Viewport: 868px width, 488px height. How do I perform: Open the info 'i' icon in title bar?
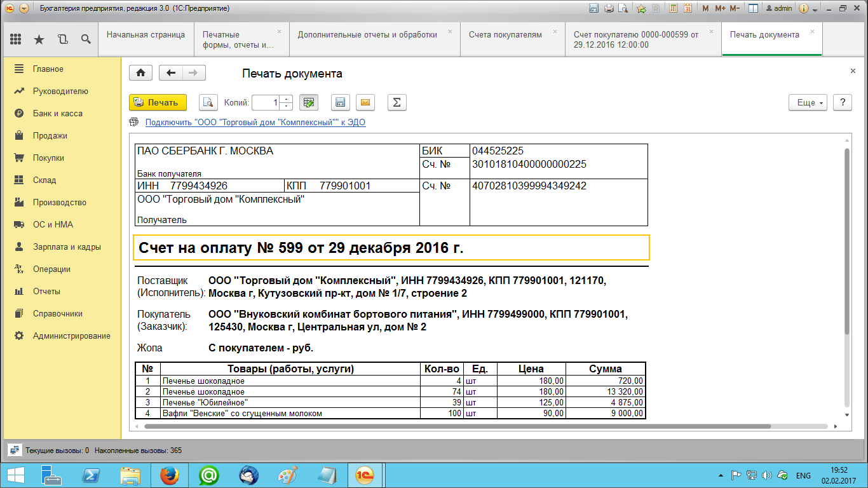(x=803, y=9)
